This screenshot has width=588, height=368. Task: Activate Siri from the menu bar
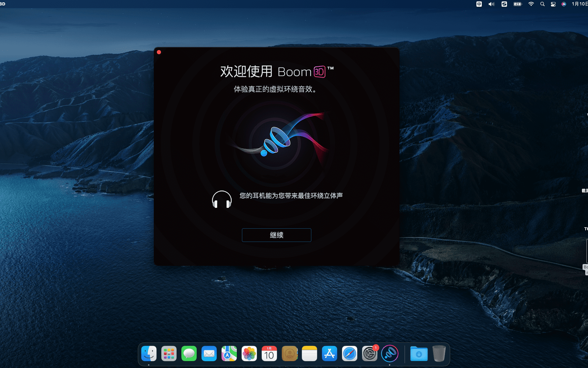coord(564,4)
